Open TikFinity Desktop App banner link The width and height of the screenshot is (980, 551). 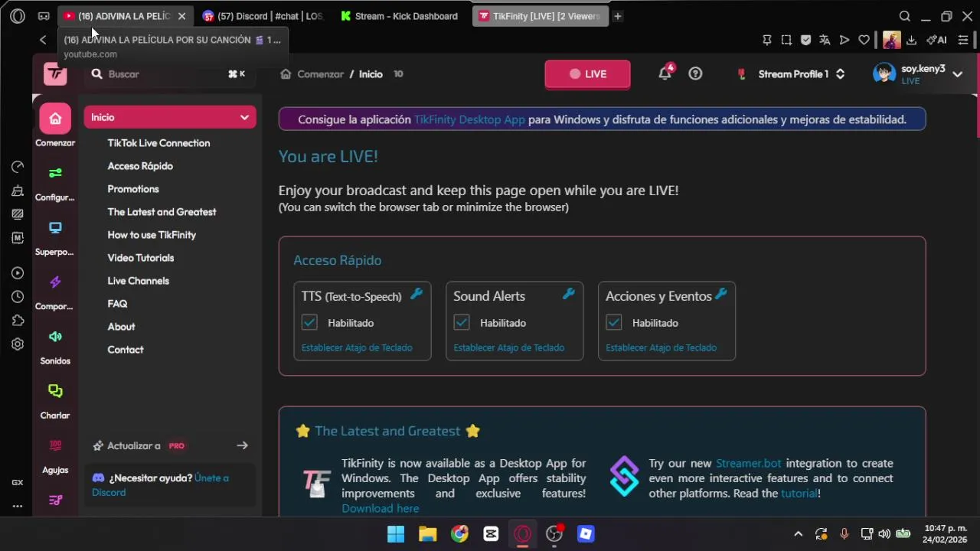click(x=469, y=119)
